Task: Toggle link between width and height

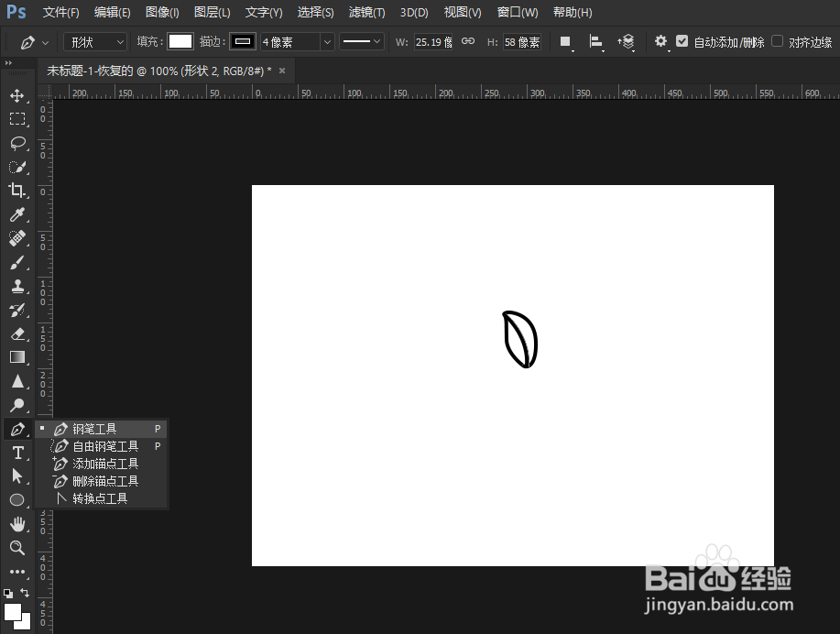Action: [x=468, y=41]
